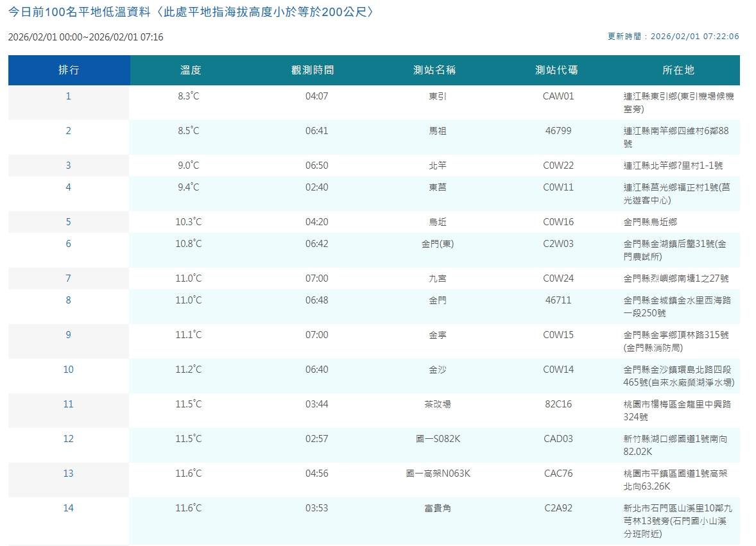Click the 觀測時間 column header
The width and height of the screenshot is (756, 546).
(313, 71)
